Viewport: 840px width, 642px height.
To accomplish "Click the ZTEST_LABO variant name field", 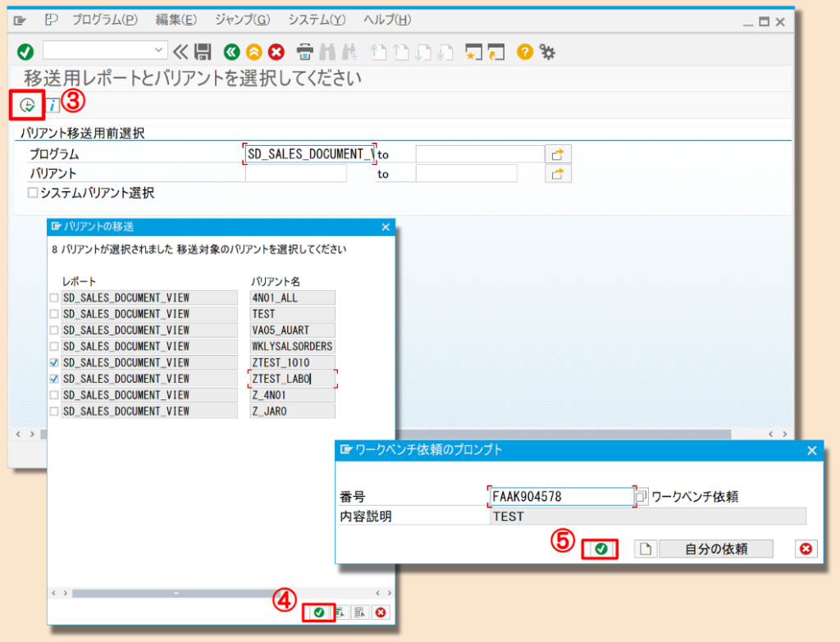I will (x=293, y=379).
